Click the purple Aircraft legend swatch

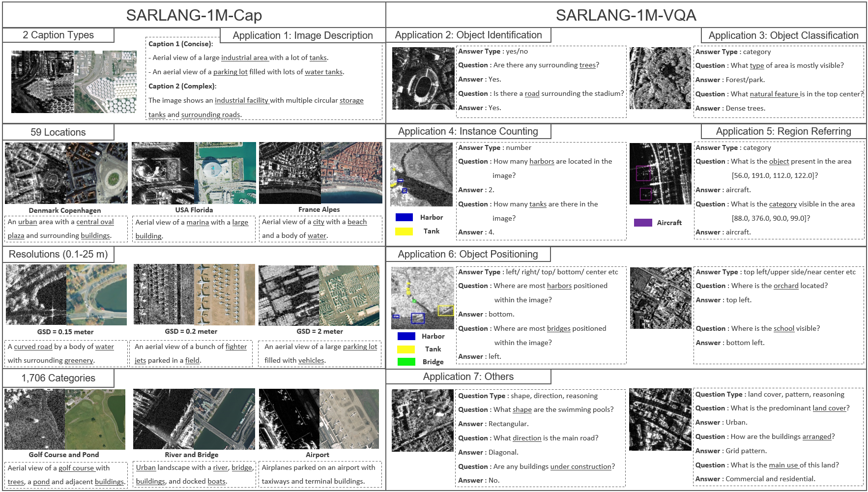tap(643, 222)
